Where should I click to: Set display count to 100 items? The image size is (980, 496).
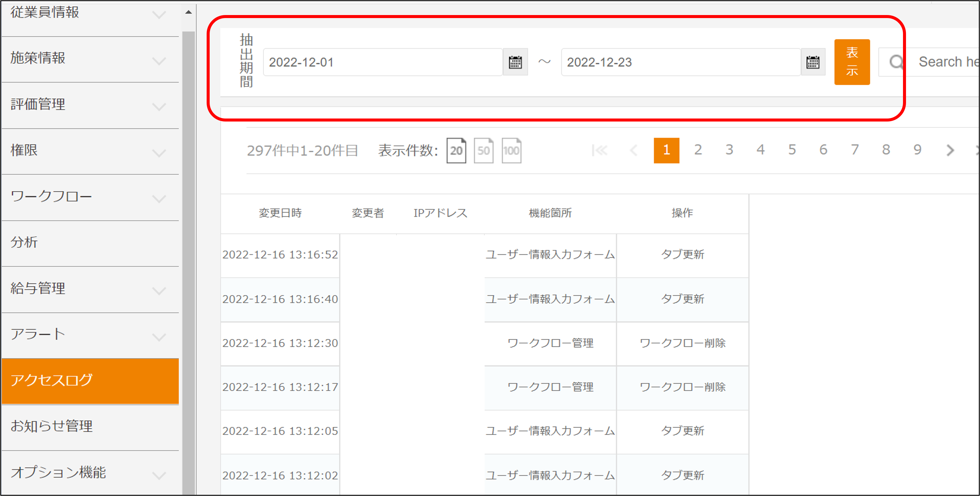[511, 151]
